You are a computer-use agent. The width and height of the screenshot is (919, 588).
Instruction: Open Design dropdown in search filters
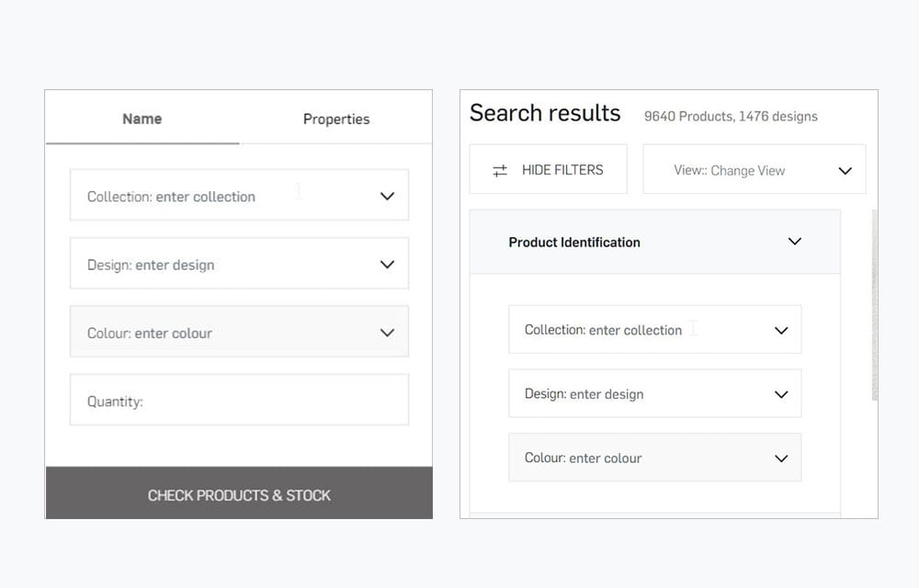pyautogui.click(x=654, y=393)
